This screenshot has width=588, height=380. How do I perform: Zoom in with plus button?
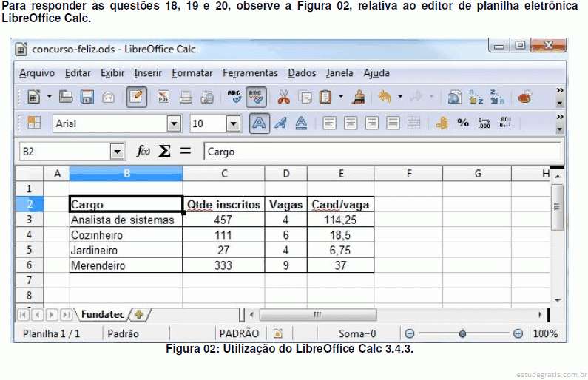[x=518, y=333]
